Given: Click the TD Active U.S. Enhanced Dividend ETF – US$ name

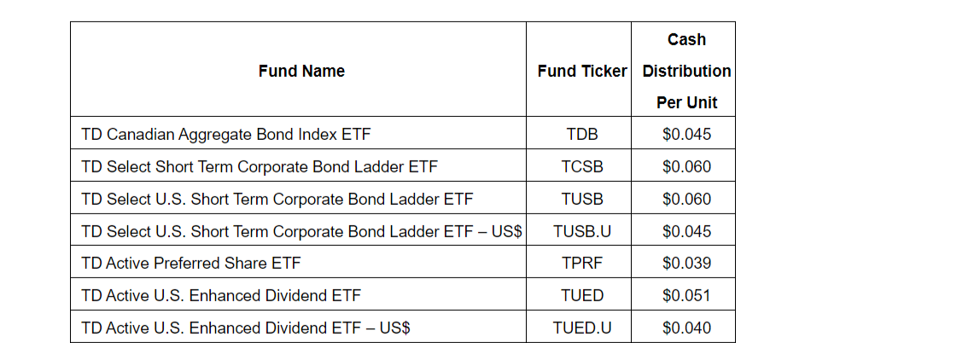Looking at the screenshot, I should (x=252, y=328).
